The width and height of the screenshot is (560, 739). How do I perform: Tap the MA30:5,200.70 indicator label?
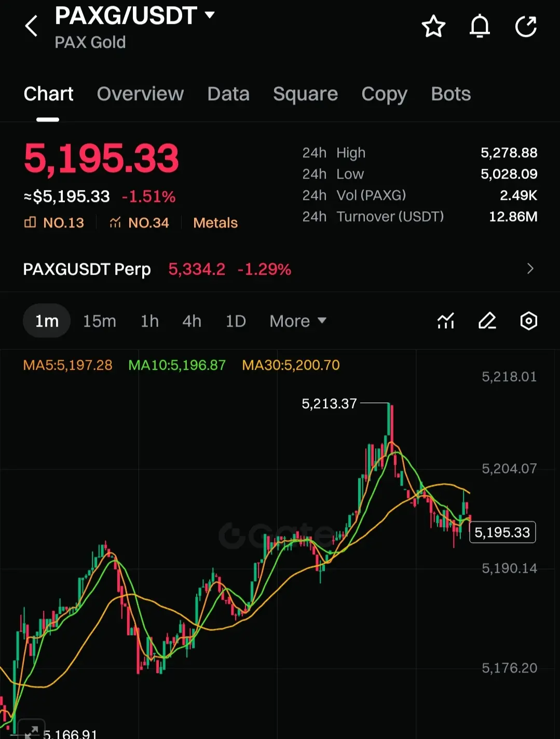(291, 365)
